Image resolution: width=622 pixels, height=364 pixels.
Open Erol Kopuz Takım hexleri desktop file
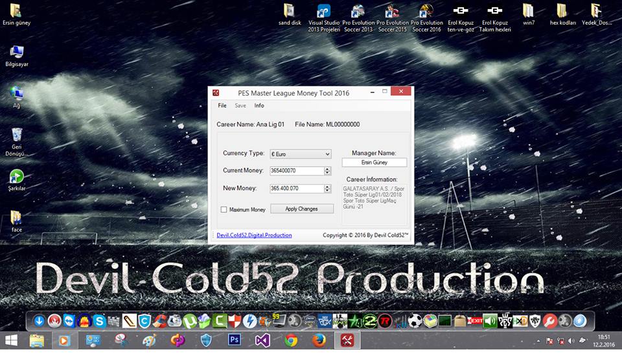tap(494, 18)
